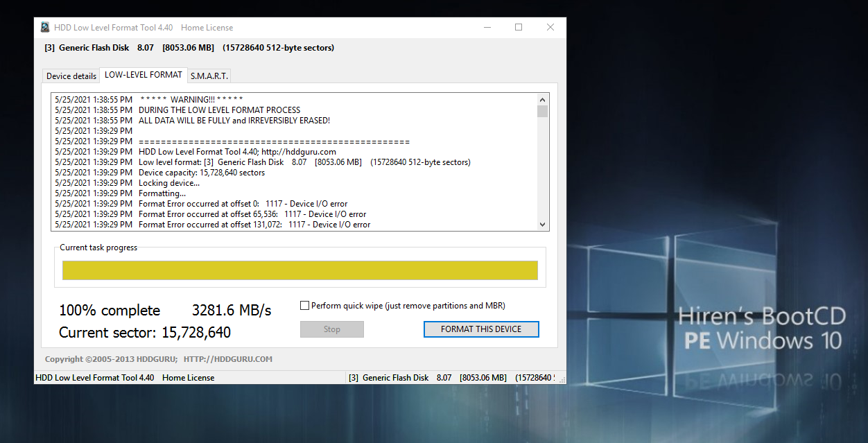Screen dimensions: 868x443
Task: Select the LOW-LEVEL FORMAT tab
Action: pos(144,74)
